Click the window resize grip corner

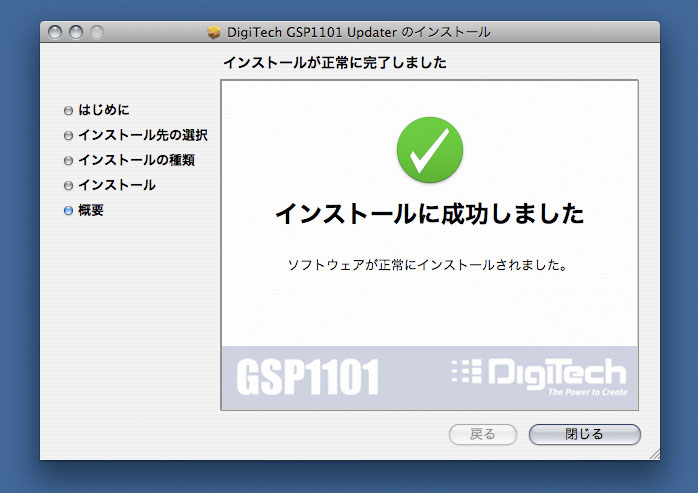coord(654,454)
